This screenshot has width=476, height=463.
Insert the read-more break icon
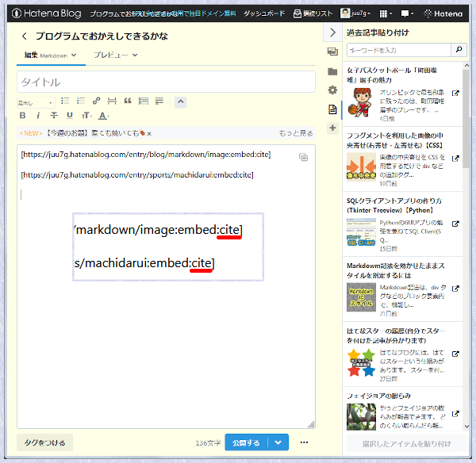coord(112,101)
